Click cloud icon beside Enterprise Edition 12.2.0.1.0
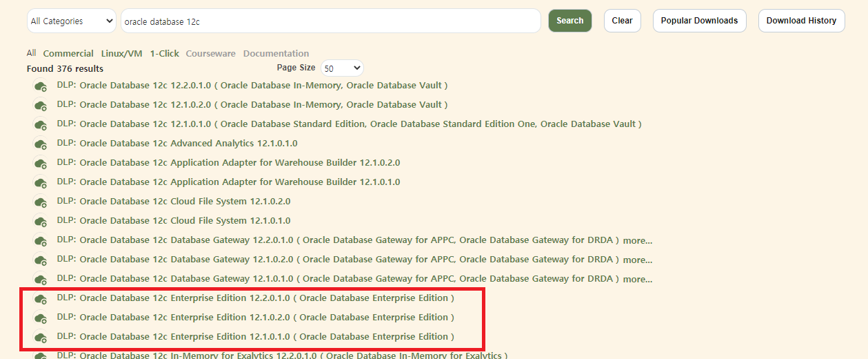 tap(41, 299)
